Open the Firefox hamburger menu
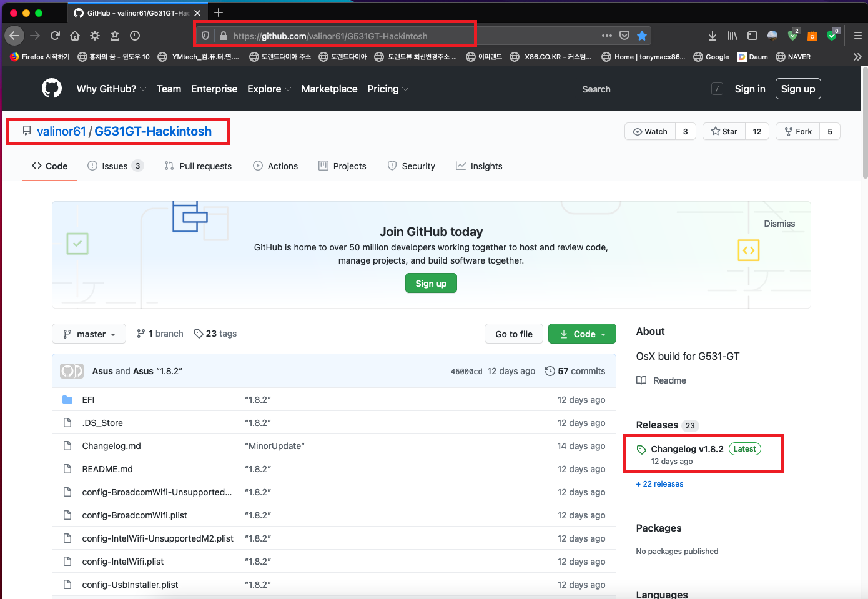The width and height of the screenshot is (868, 599). [857, 36]
